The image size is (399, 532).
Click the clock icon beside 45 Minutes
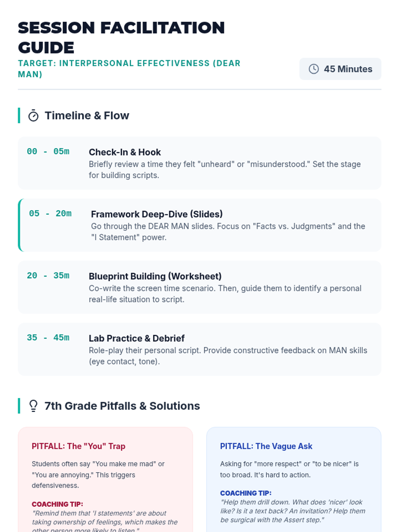coord(314,69)
